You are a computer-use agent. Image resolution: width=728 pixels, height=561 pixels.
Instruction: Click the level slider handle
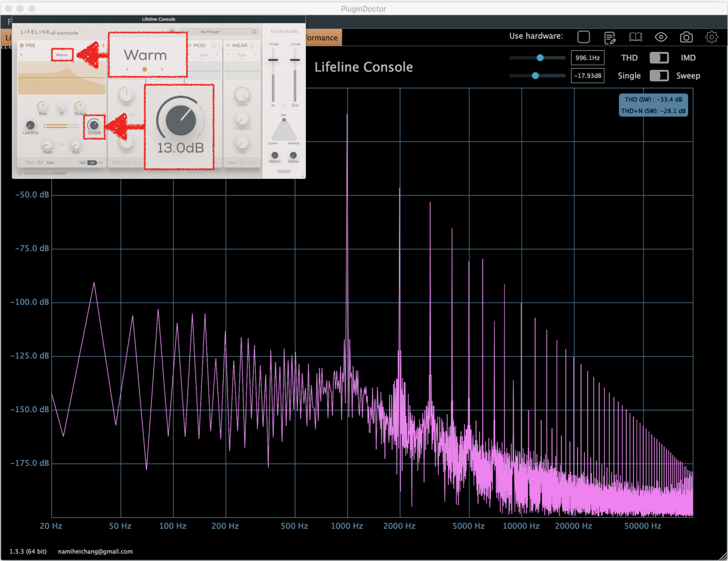click(x=535, y=75)
